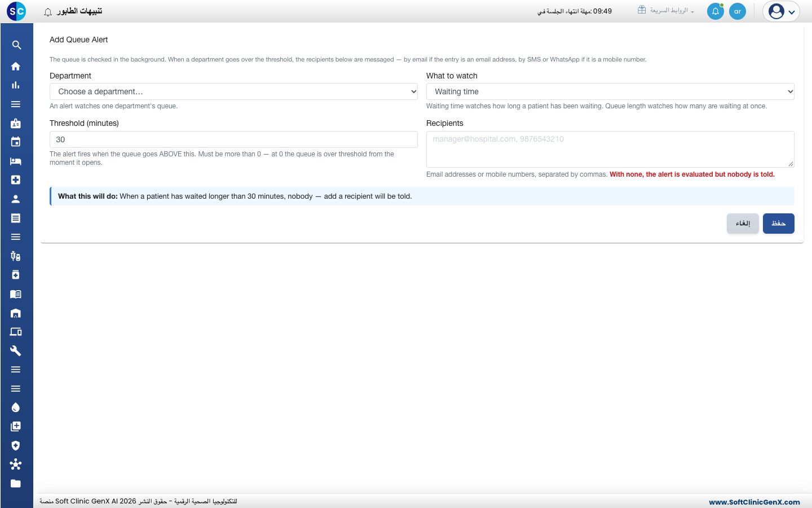Screen dimensions: 812x508
Task: Open the calendar icon in sidebar
Action: [16, 142]
